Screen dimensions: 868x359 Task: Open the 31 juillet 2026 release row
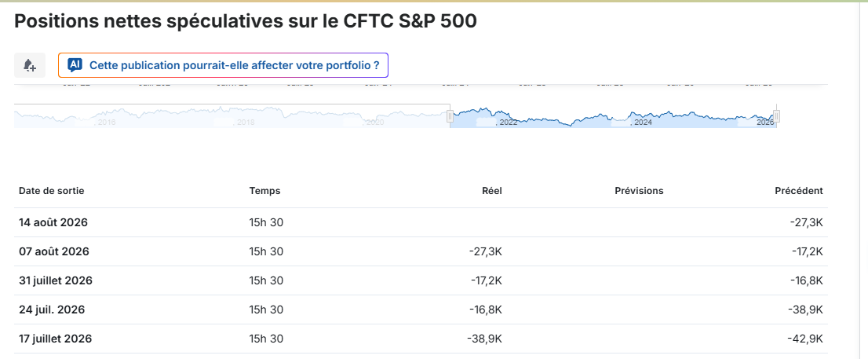(x=421, y=280)
